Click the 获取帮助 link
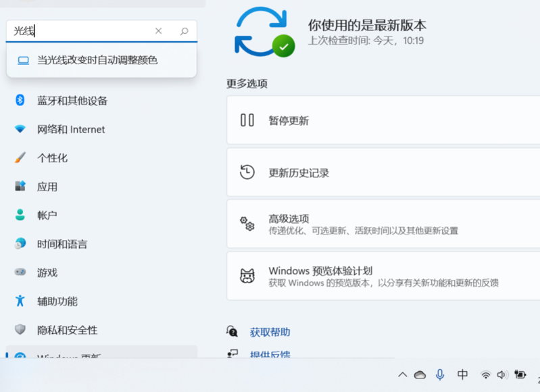Viewport: 540px width, 392px height. point(270,332)
